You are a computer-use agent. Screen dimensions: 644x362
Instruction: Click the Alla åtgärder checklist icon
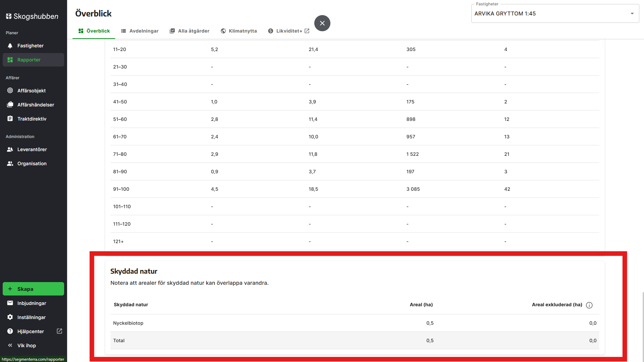[172, 31]
